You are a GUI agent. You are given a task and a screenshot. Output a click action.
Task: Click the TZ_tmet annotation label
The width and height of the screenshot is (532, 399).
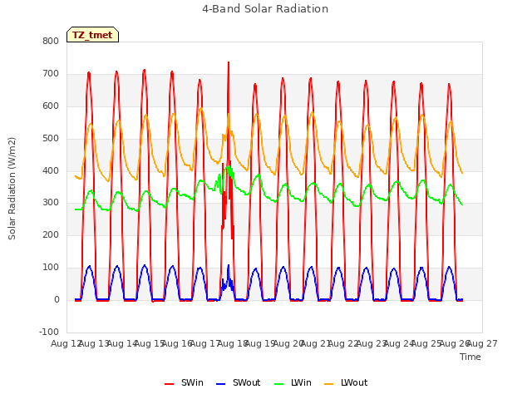(x=92, y=35)
